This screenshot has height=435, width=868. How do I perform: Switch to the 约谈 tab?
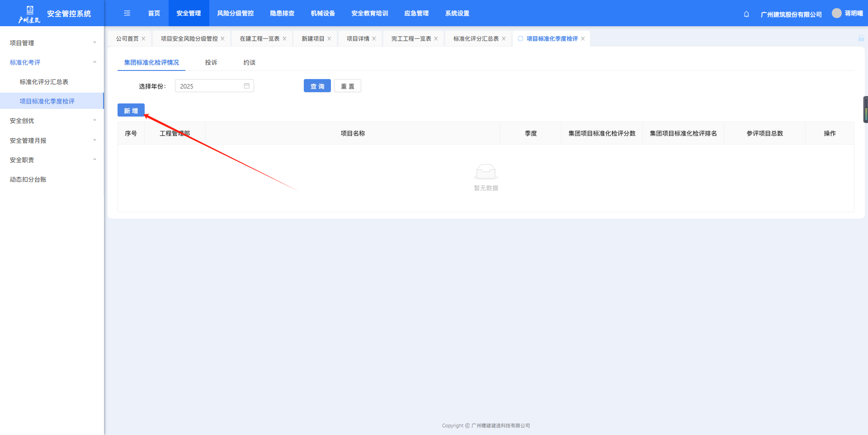pyautogui.click(x=249, y=62)
